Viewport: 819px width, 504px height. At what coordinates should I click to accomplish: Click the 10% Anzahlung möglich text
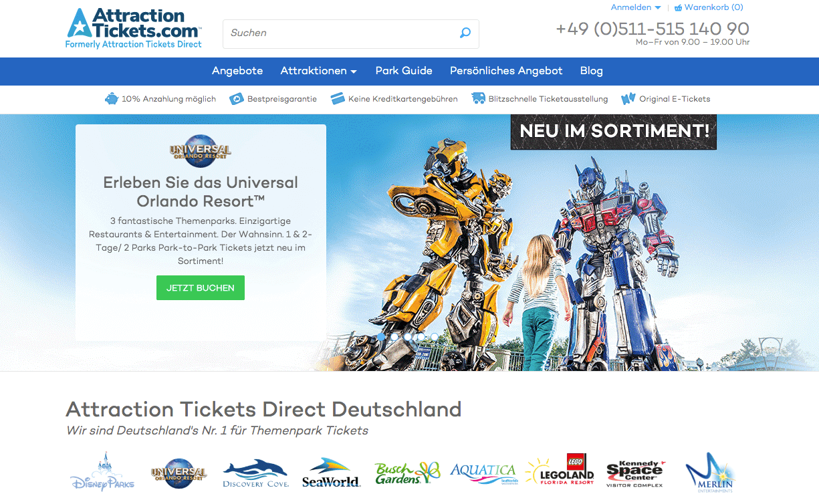click(168, 99)
